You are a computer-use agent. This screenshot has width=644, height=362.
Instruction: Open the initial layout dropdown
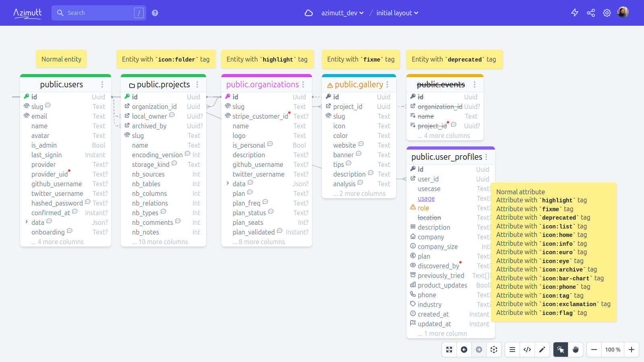point(397,13)
